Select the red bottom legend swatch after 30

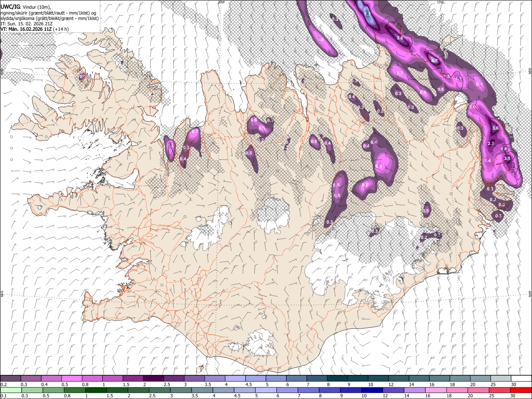click(x=520, y=390)
